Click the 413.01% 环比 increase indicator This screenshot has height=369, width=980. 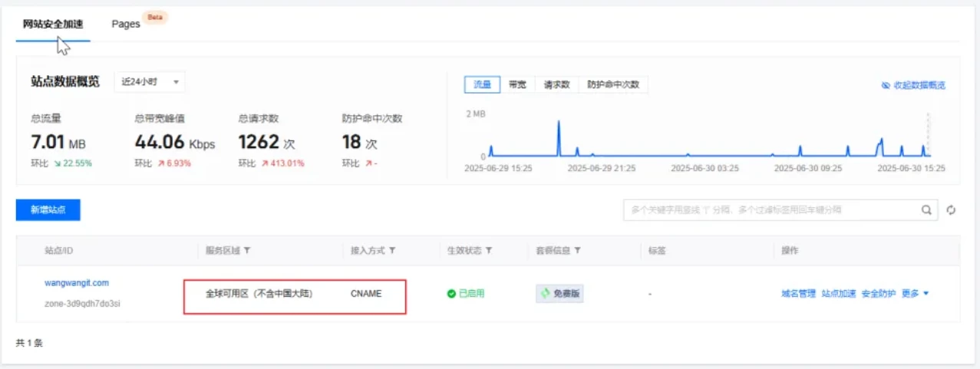point(283,163)
